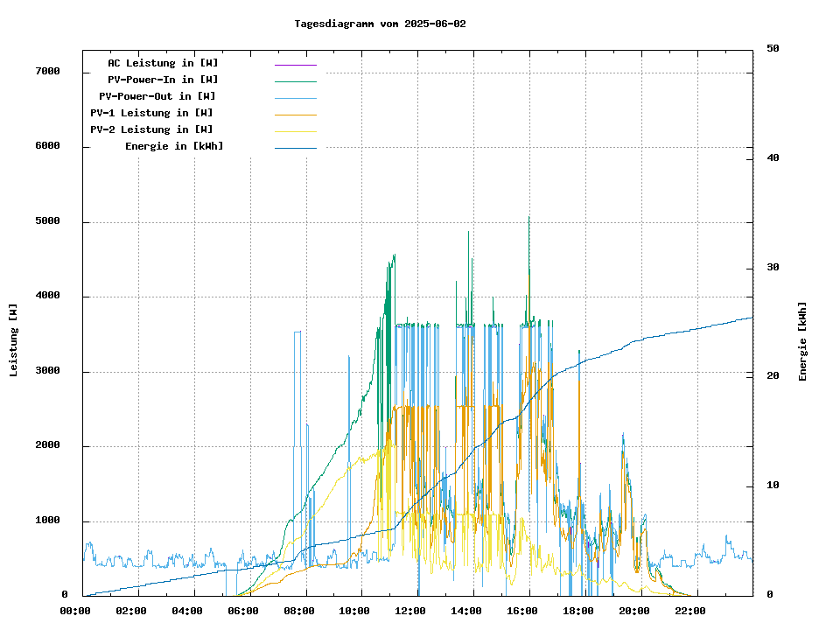Select the Energie in [kWh] legend label

click(174, 146)
